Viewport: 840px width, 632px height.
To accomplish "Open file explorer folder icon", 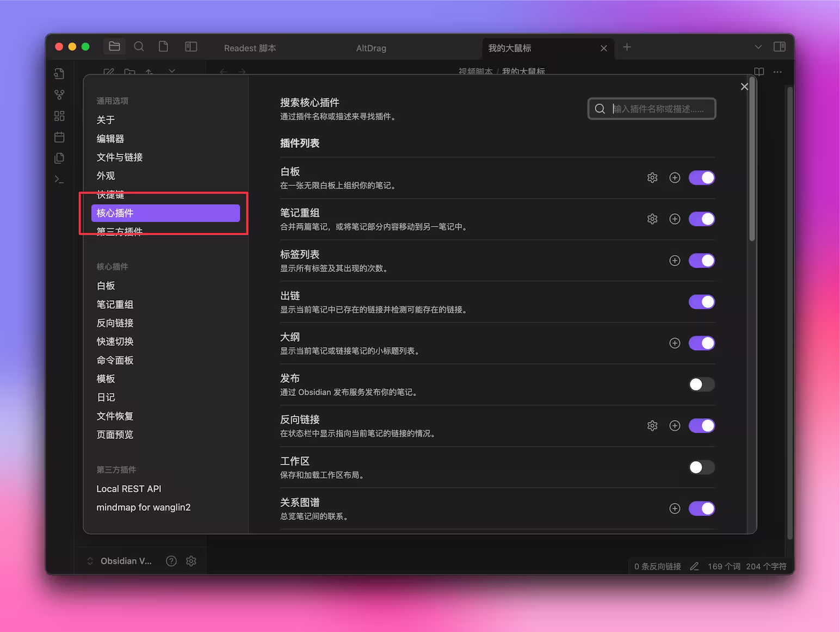I will (x=114, y=47).
